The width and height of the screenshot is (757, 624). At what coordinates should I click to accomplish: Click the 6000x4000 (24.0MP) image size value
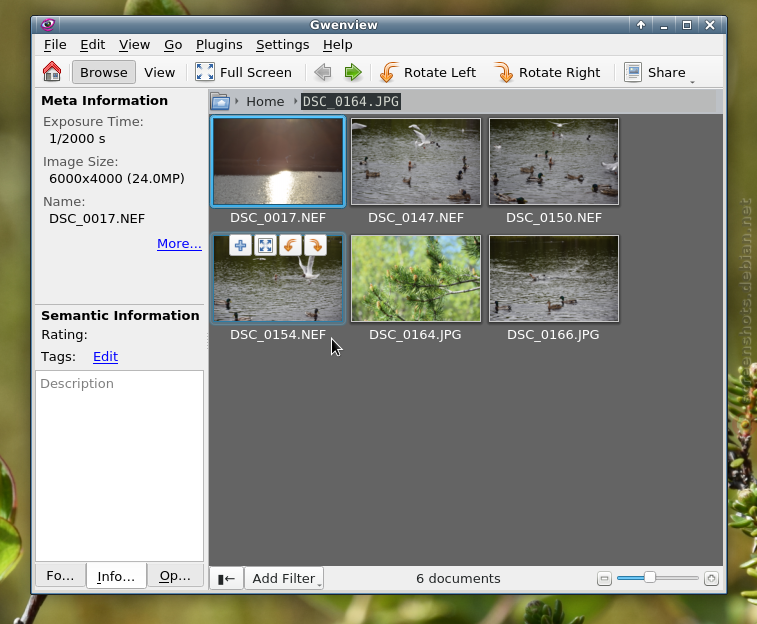117,179
